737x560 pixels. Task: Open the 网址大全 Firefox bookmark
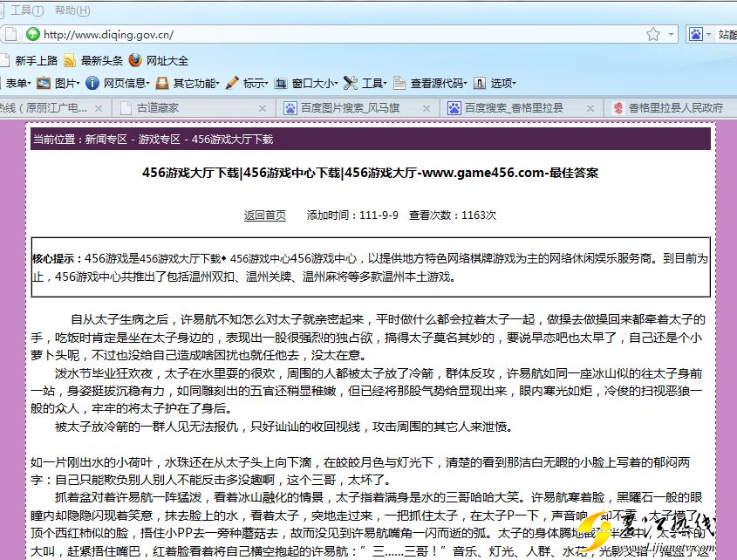pyautogui.click(x=159, y=60)
